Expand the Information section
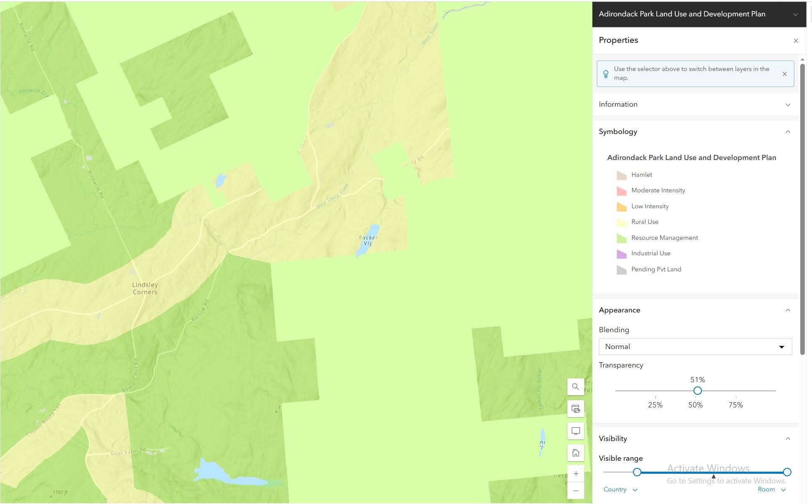812x504 pixels. [x=788, y=105]
